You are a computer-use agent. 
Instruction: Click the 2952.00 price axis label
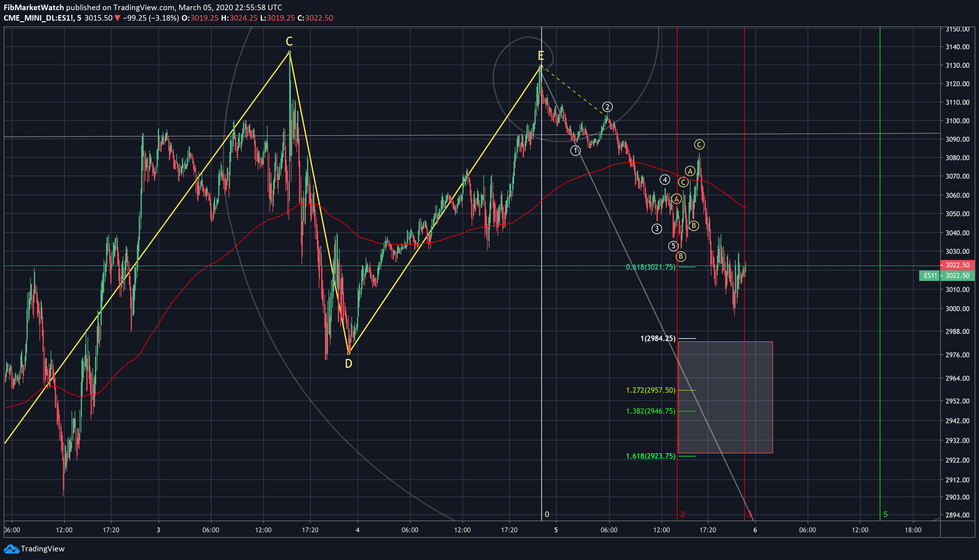coord(957,401)
